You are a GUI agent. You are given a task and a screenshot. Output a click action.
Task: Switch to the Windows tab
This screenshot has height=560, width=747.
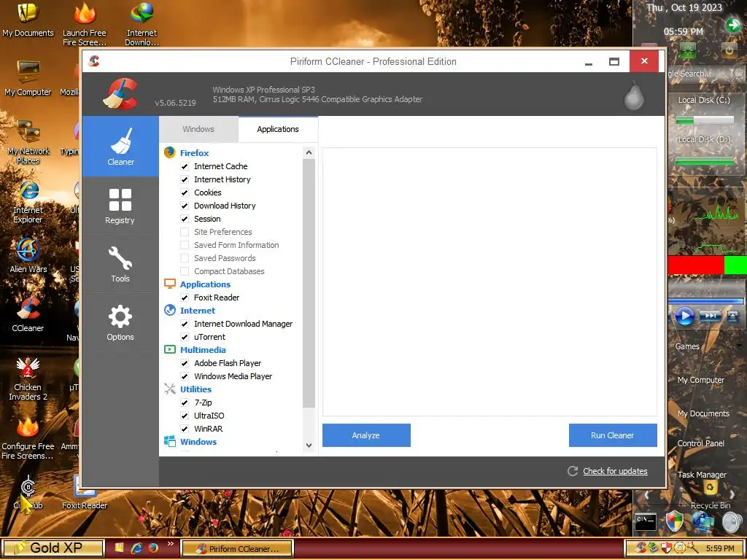(198, 129)
